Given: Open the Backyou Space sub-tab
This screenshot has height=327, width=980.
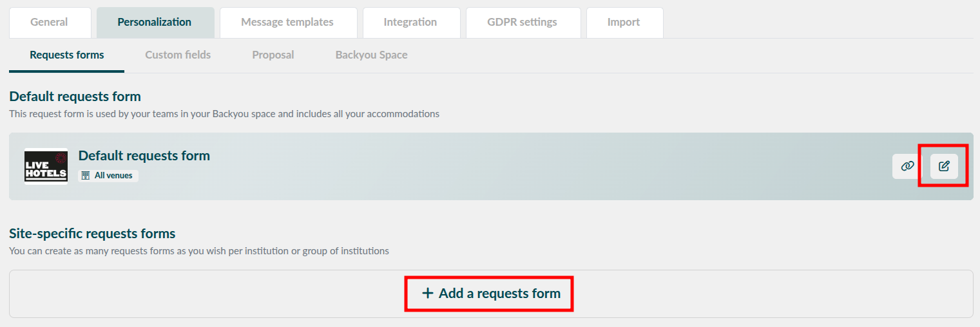Looking at the screenshot, I should (x=372, y=55).
